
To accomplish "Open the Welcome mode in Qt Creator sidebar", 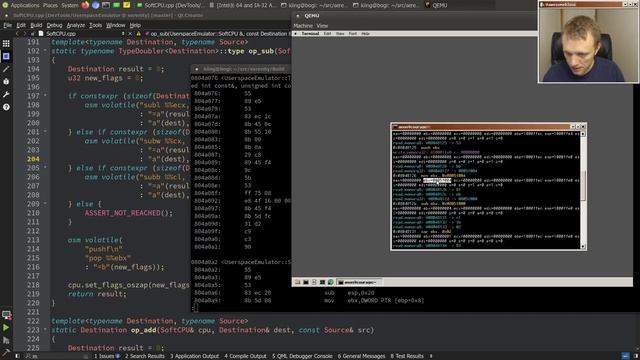I will click(6, 43).
